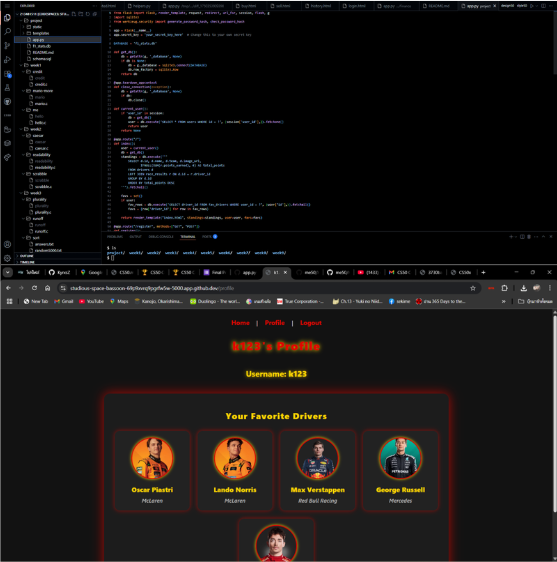
Task: Switch to the YouTube browser tab
Action: click(369, 272)
